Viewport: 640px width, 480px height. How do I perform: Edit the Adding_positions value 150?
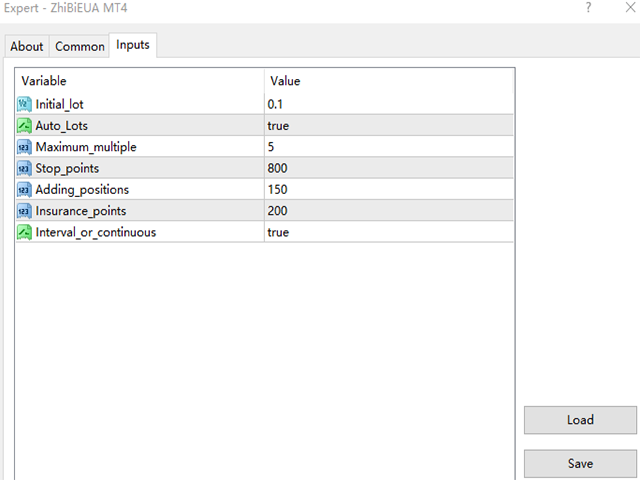pos(389,189)
